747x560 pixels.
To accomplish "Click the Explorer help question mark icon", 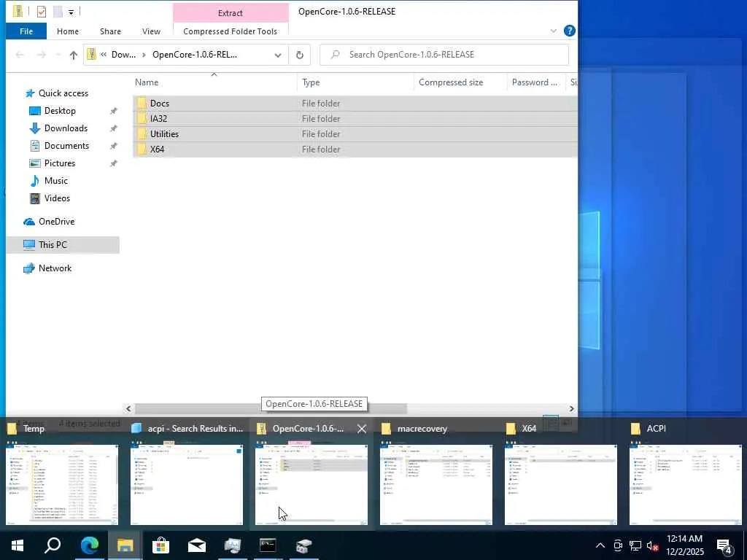I will [569, 31].
